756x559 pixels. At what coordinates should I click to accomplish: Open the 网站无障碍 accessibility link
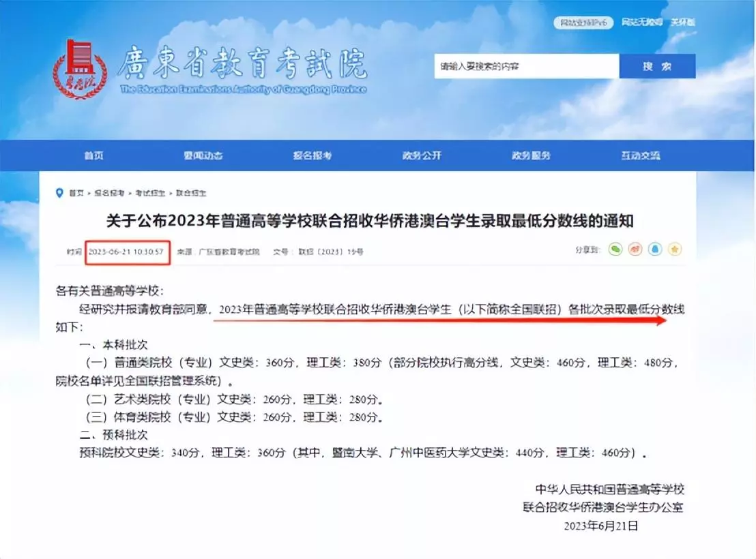tap(642, 22)
